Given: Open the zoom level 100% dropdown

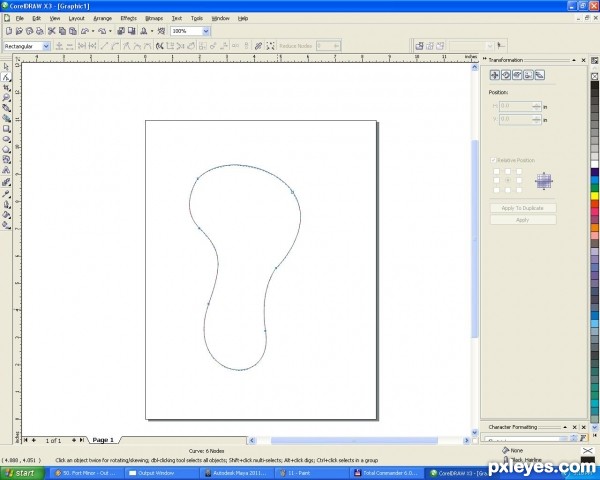Looking at the screenshot, I should click(x=206, y=31).
